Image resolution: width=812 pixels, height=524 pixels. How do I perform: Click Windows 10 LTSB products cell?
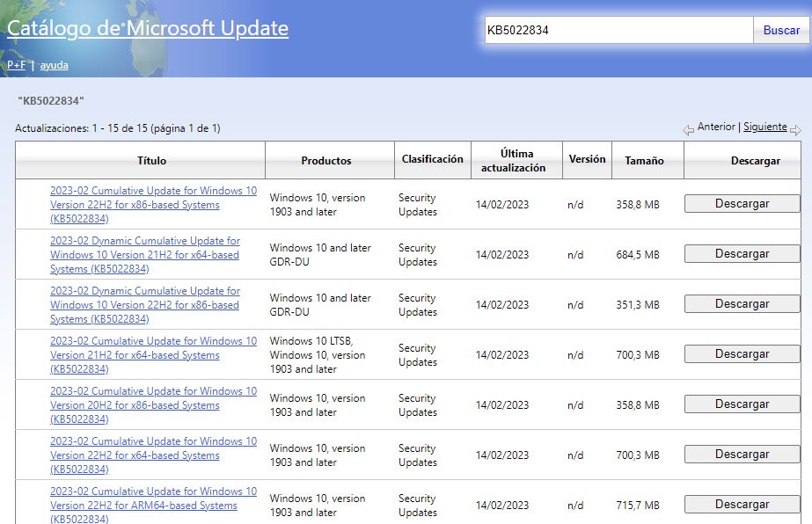[x=318, y=355]
